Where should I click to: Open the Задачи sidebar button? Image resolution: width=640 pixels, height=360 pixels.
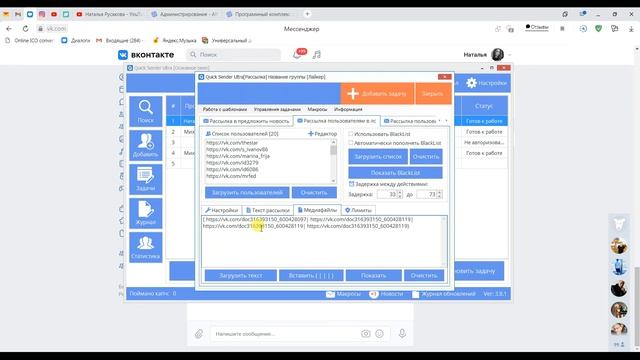pyautogui.click(x=146, y=179)
